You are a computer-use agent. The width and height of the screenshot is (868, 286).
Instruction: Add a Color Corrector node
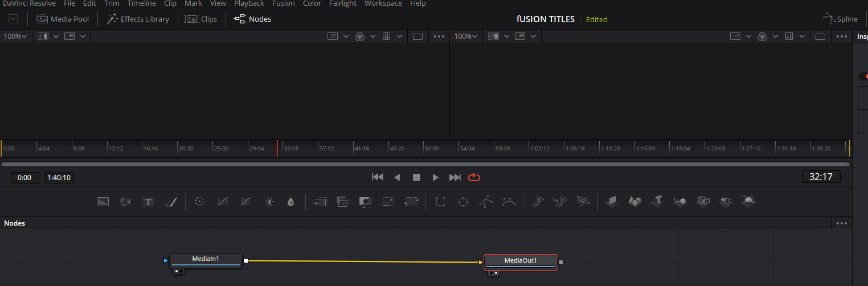199,202
